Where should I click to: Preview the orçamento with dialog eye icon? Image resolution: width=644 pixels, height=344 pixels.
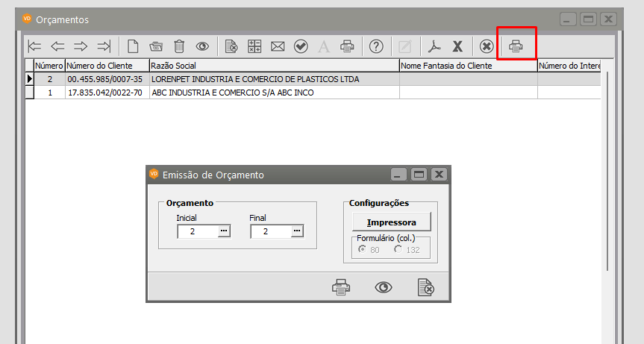click(384, 287)
